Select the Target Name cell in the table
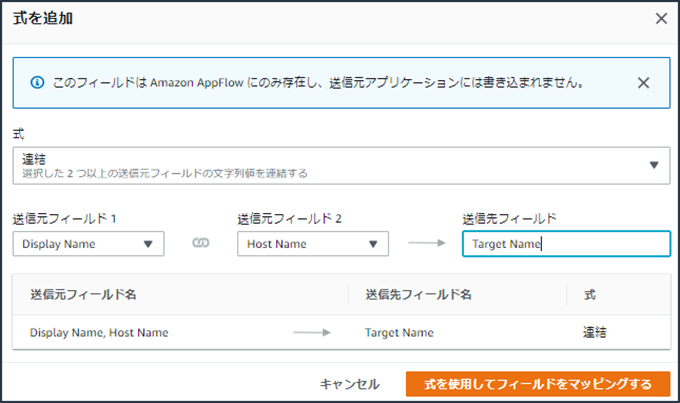The height and width of the screenshot is (403, 680). [x=399, y=332]
